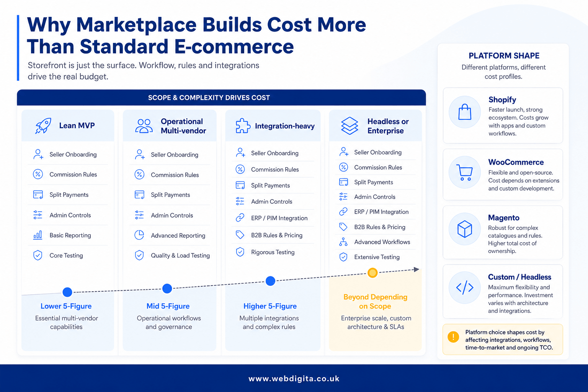Image resolution: width=588 pixels, height=392 pixels.
Task: Open the www.webdigita.co.uk link in footer
Action: [x=294, y=379]
